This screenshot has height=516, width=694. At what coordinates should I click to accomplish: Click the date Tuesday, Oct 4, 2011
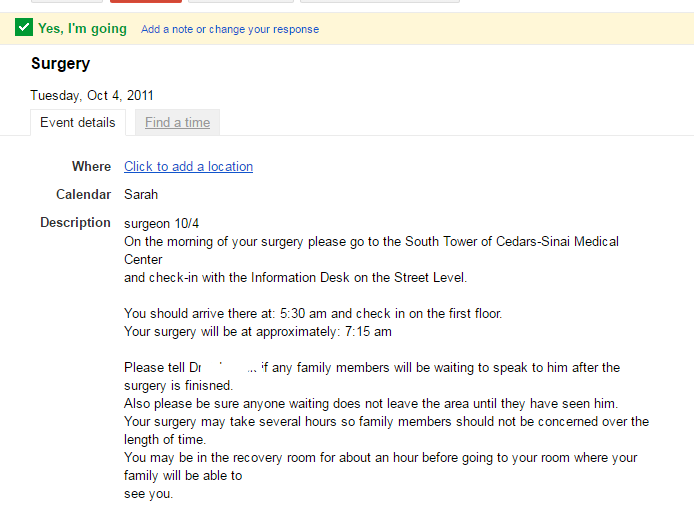click(x=92, y=96)
